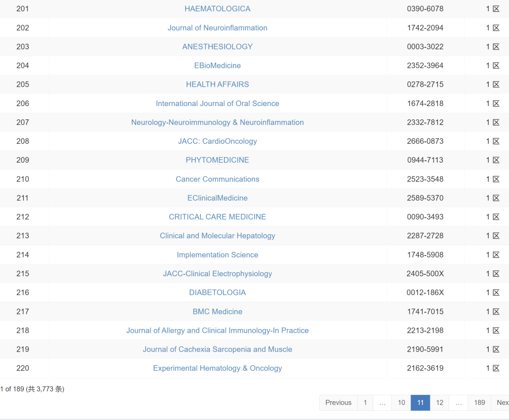
Task: Click ISSN 2287-2728
Action: (x=425, y=236)
